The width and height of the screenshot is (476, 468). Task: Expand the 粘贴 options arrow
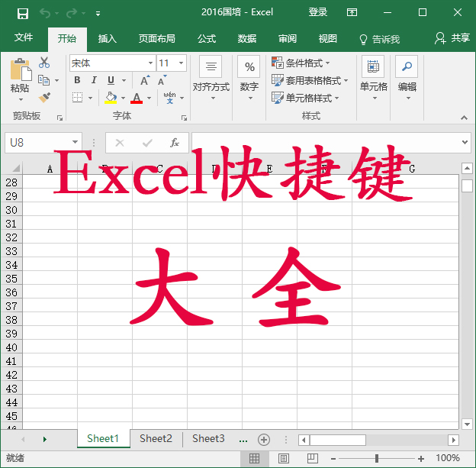[x=21, y=100]
